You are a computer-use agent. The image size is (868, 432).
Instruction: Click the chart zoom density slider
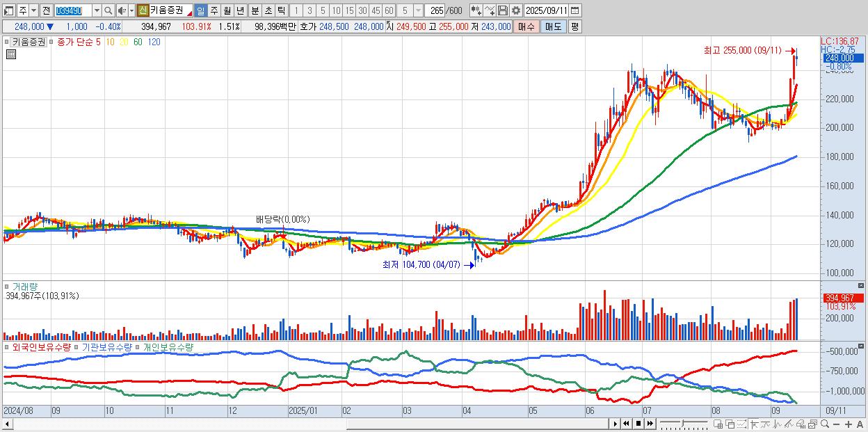click(x=684, y=424)
